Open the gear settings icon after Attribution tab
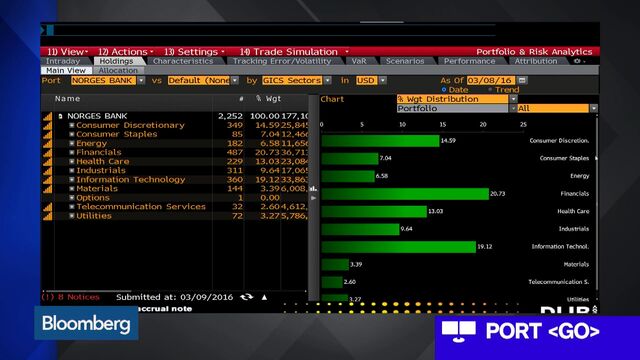640x360 pixels. [577, 61]
